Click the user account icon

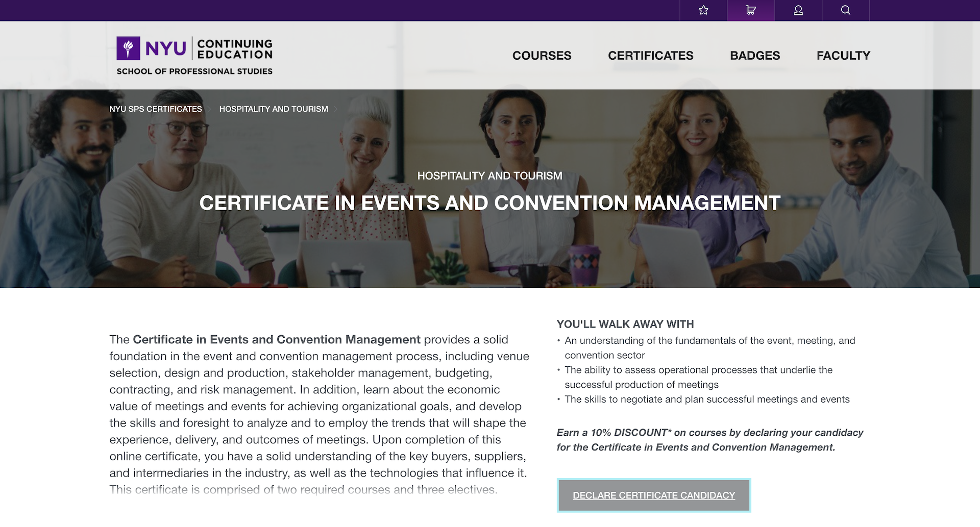[x=798, y=10]
